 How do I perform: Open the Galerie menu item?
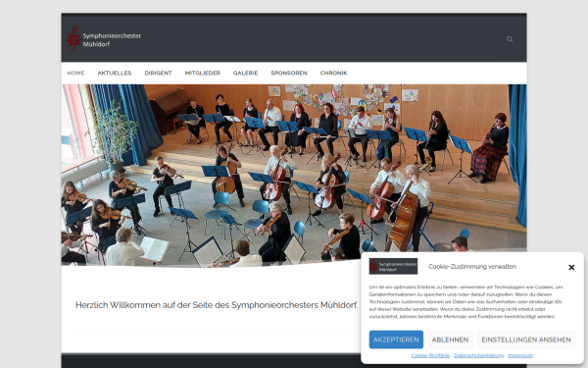coord(246,73)
